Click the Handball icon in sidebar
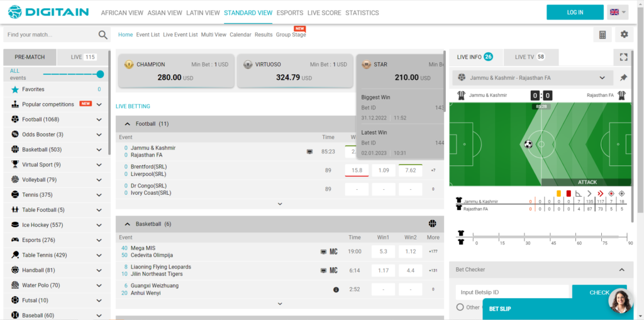 point(15,270)
